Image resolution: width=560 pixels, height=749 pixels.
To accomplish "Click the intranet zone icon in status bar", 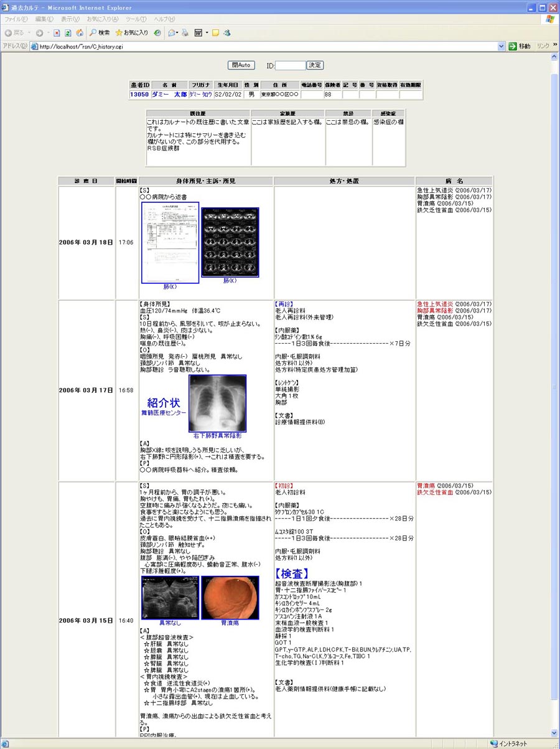I will pos(493,743).
